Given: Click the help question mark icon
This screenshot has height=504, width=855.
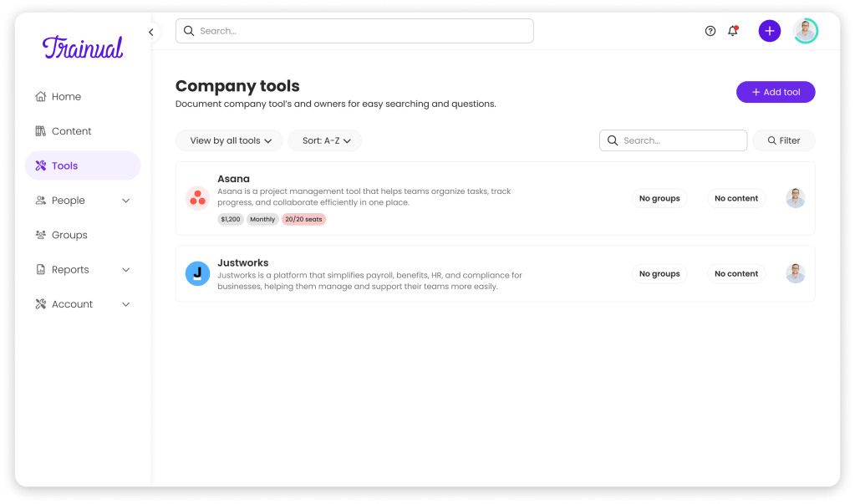Looking at the screenshot, I should click(710, 31).
